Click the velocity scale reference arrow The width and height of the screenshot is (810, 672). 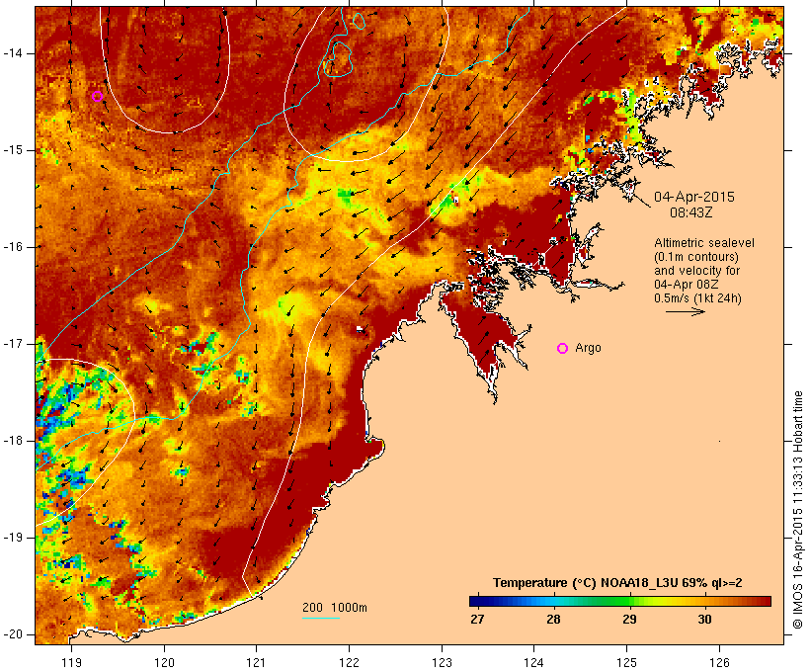[685, 311]
